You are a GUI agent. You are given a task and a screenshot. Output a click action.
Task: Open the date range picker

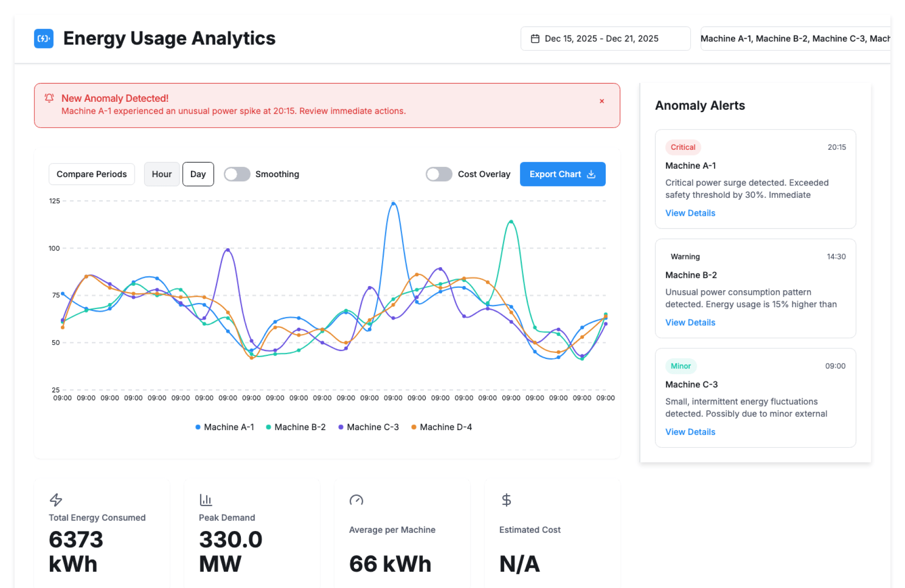[605, 39]
